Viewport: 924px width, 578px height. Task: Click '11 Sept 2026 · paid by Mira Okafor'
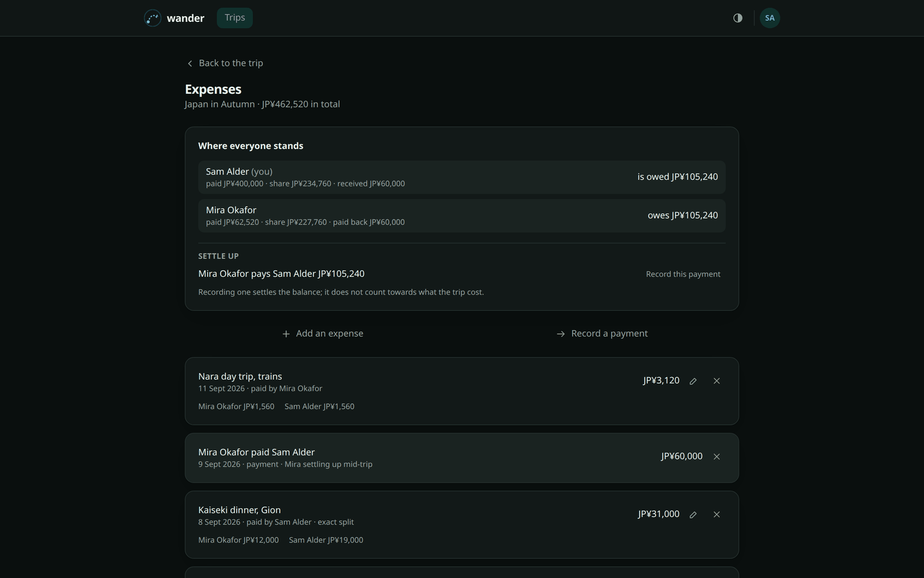(261, 389)
